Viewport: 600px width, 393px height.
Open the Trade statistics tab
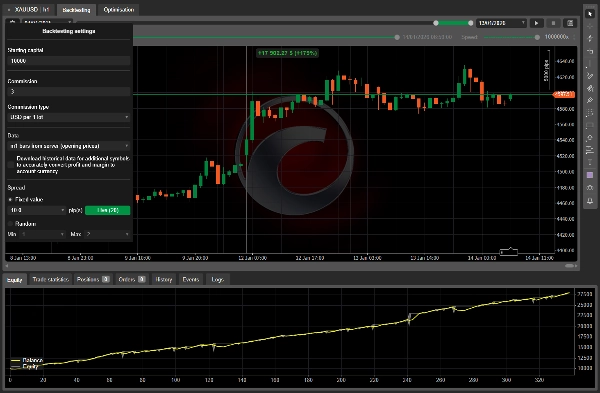pos(51,279)
